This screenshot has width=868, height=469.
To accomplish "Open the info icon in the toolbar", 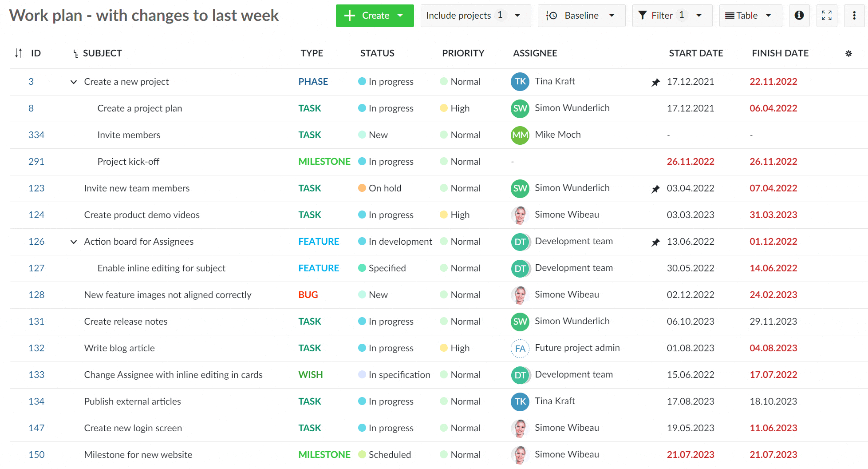I will [799, 16].
